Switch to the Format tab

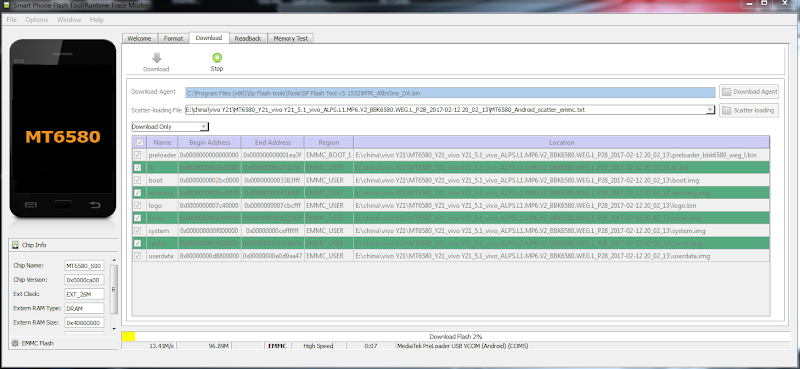pyautogui.click(x=173, y=38)
